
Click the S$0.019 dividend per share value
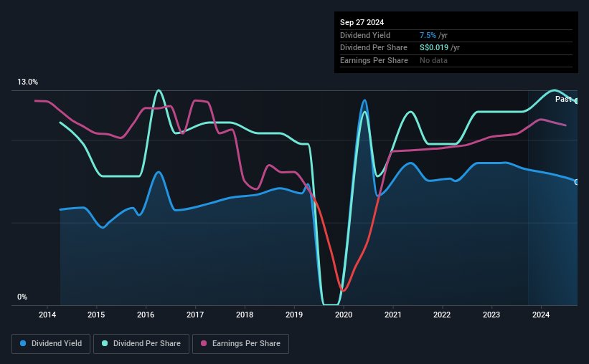(x=434, y=48)
